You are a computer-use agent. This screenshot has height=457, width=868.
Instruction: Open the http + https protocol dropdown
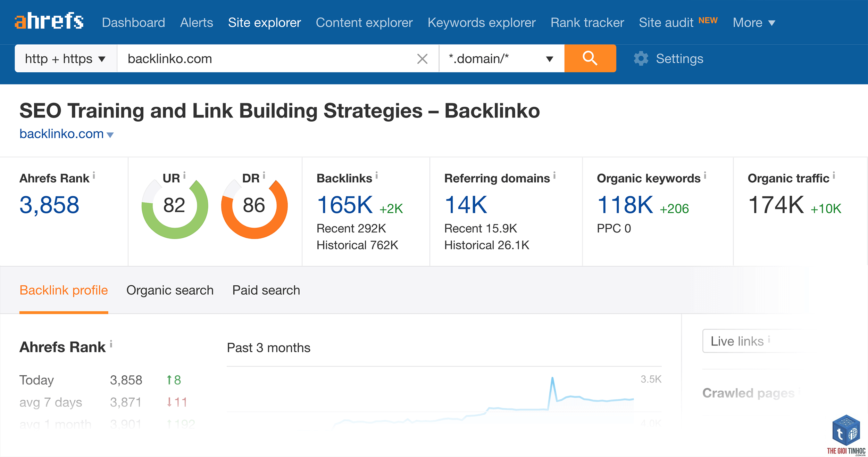[x=66, y=58]
